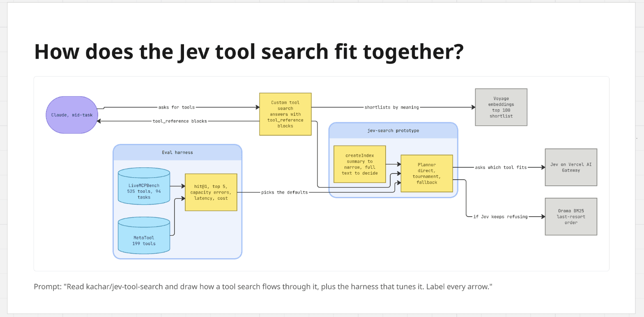This screenshot has height=317, width=644.
Task: Select the "createIndex" yellow node
Action: [x=360, y=164]
